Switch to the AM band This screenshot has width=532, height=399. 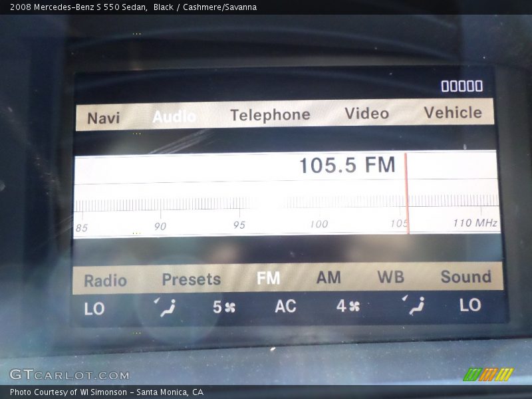coord(329,277)
